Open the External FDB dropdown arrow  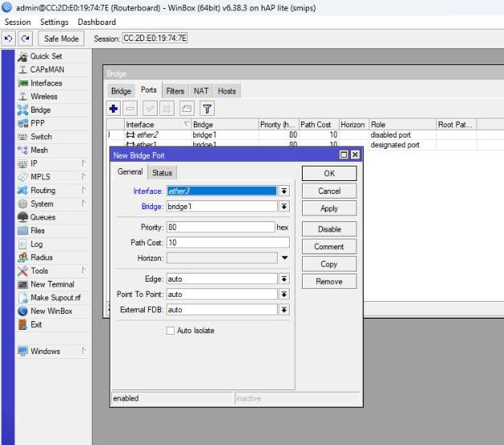(x=284, y=310)
